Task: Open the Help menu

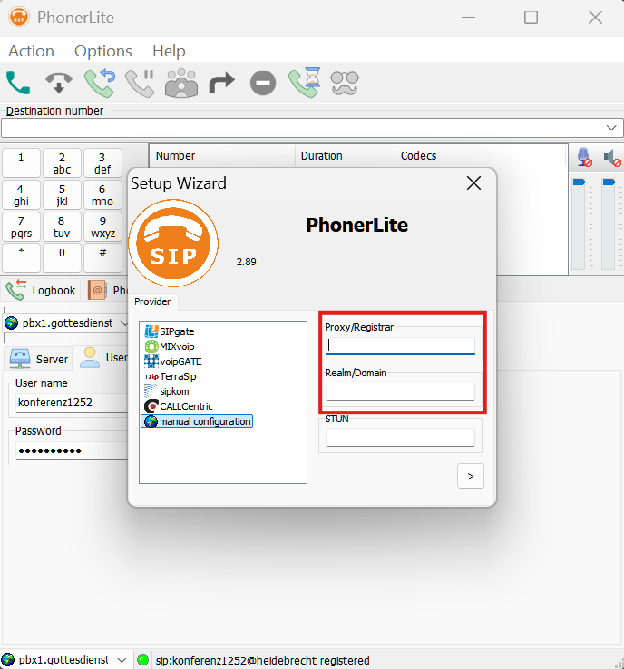Action: (x=169, y=51)
